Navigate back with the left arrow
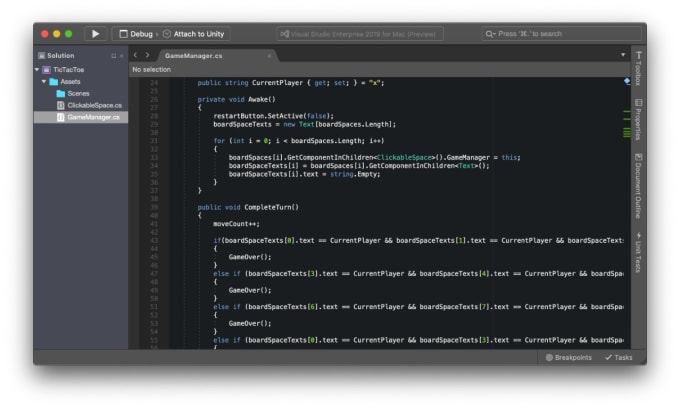This screenshot has width=680, height=409. [x=135, y=55]
